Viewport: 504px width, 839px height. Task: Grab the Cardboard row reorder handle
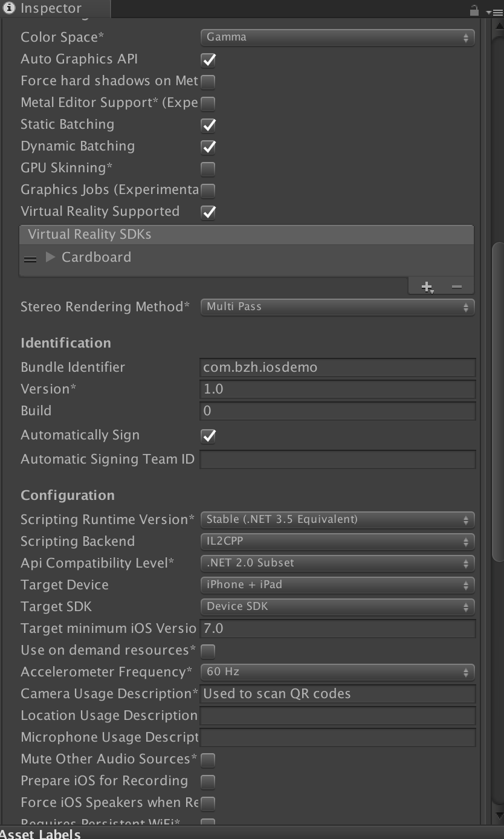point(30,259)
